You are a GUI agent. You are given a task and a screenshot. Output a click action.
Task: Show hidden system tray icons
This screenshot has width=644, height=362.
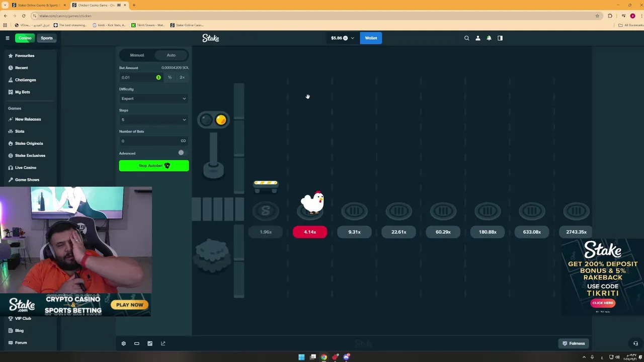tap(584, 357)
